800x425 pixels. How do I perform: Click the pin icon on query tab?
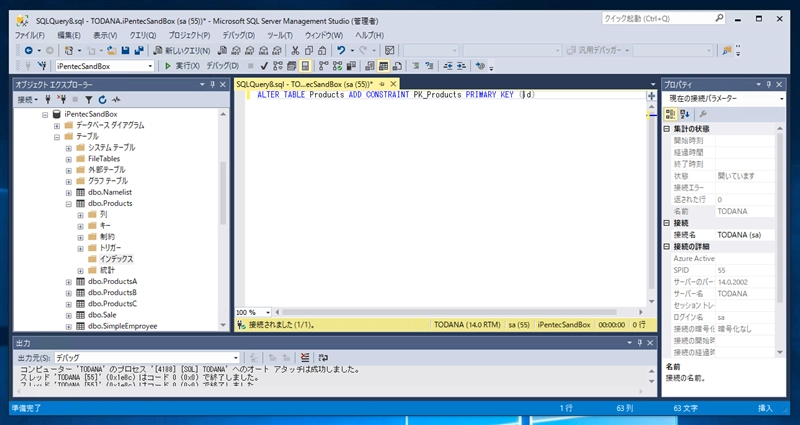click(383, 84)
